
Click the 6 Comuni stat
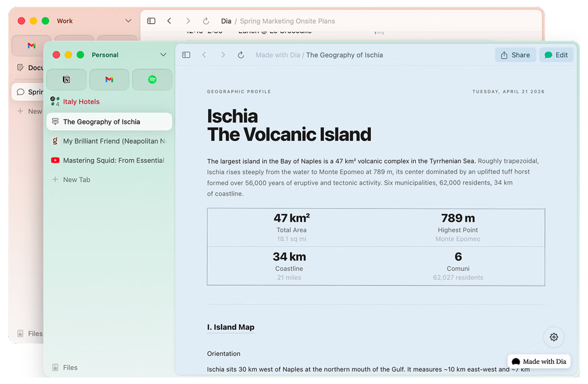click(458, 266)
